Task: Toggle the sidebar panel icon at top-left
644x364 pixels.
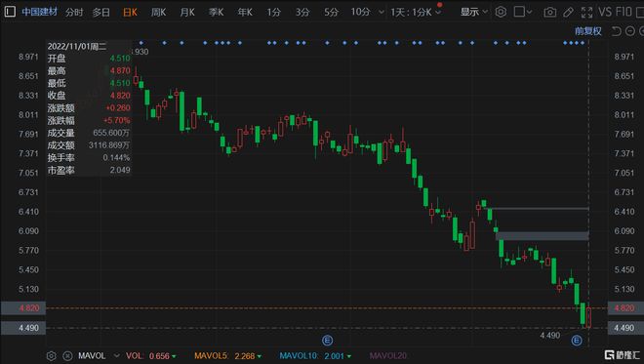Action: [10, 12]
